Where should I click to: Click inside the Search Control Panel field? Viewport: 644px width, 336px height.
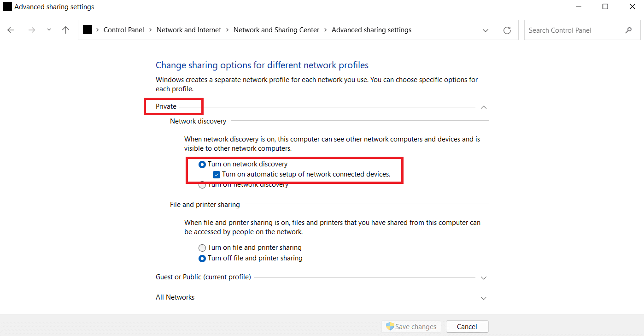pos(571,30)
